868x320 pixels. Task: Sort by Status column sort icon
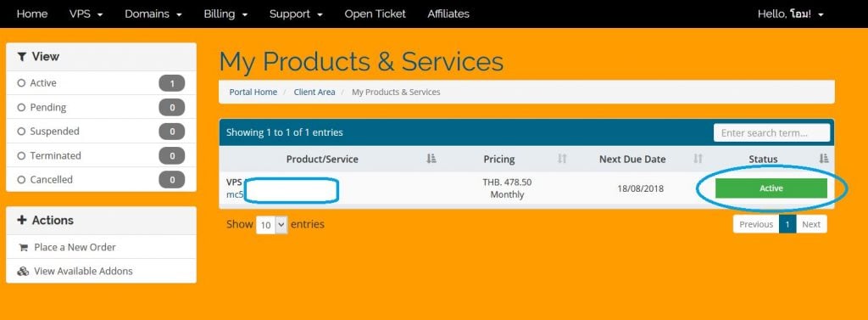[x=824, y=160]
